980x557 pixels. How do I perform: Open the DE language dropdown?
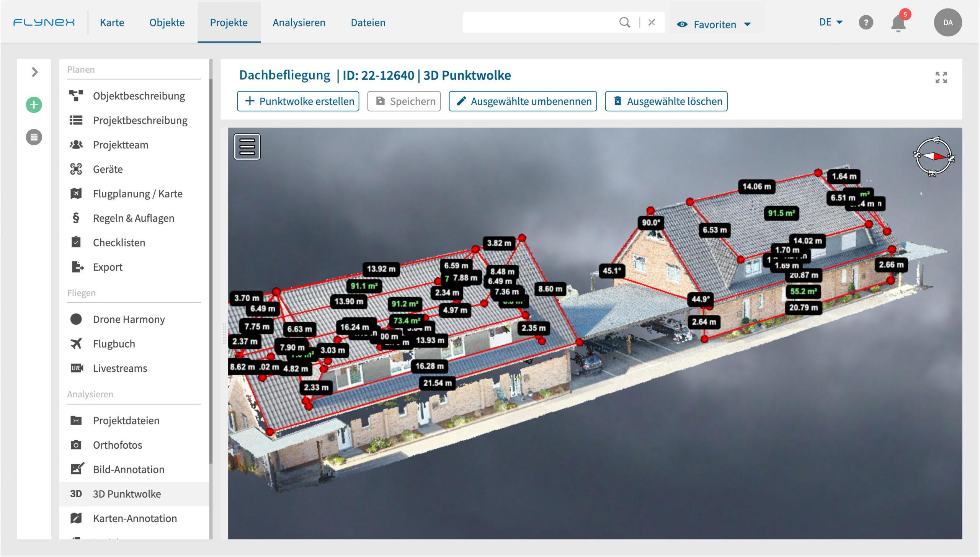(831, 22)
